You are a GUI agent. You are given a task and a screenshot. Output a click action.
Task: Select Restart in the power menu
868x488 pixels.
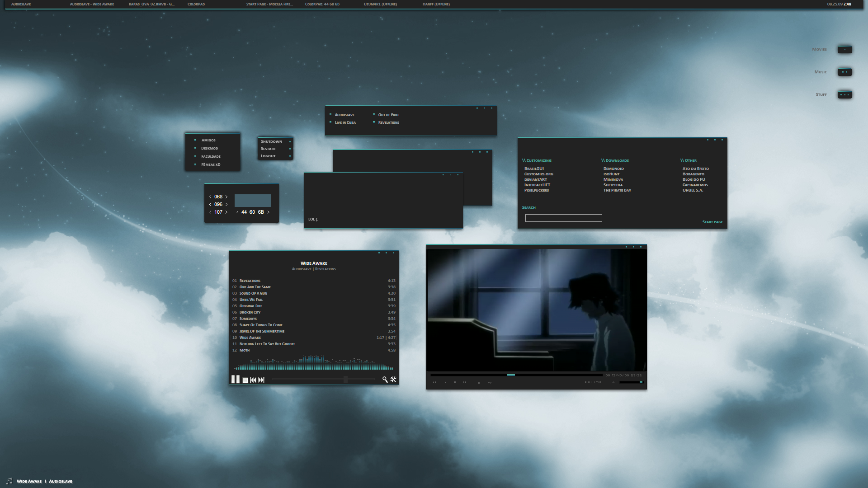(268, 149)
